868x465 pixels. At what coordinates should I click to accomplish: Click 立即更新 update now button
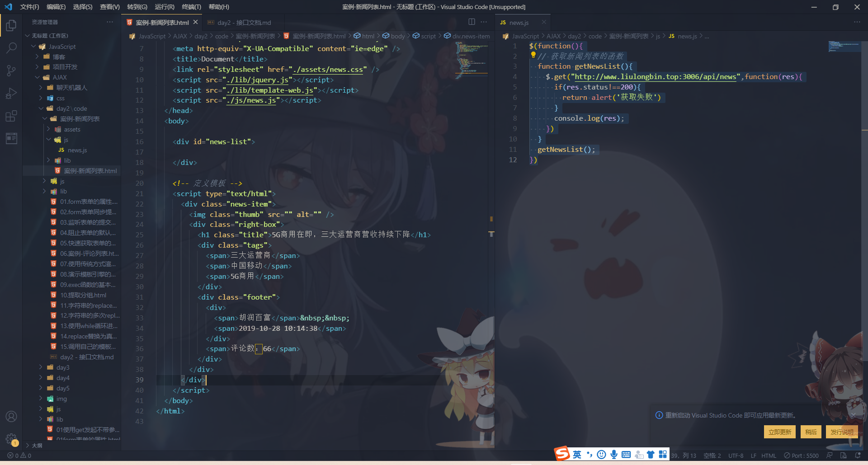(x=780, y=432)
